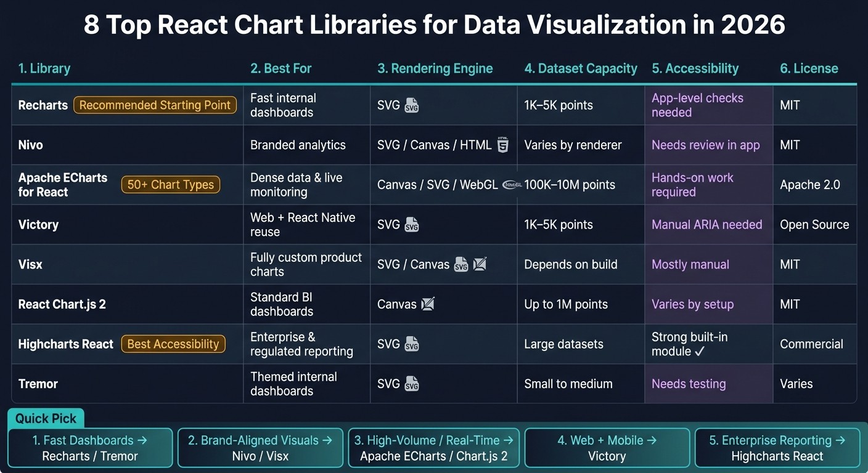
Task: Open the Fast Dashboards quick pick card
Action: (x=90, y=448)
